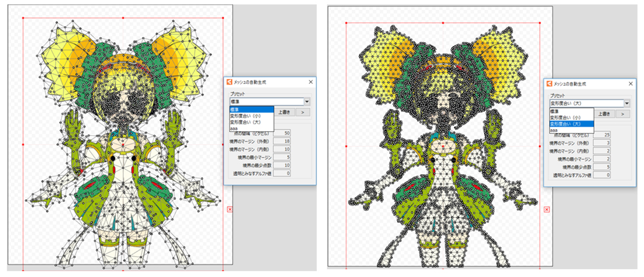Click 上書き button in left mesh dialog
644x277 pixels.
tap(284, 113)
